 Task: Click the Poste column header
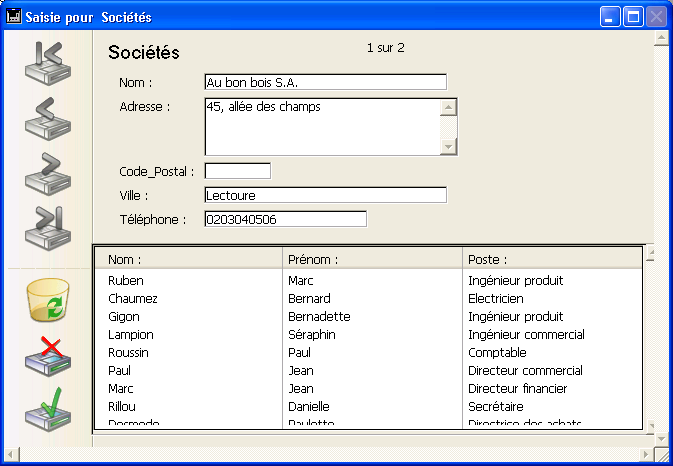coord(550,259)
